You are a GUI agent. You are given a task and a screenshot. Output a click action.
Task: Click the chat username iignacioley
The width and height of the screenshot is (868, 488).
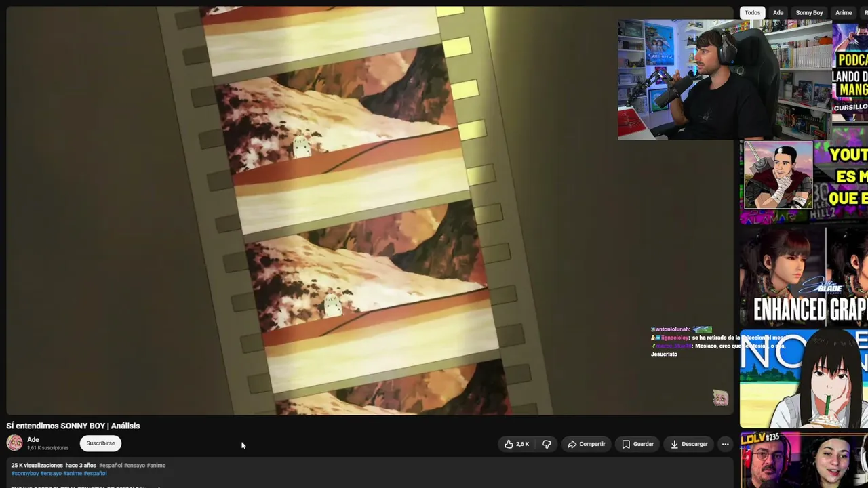[675, 338]
